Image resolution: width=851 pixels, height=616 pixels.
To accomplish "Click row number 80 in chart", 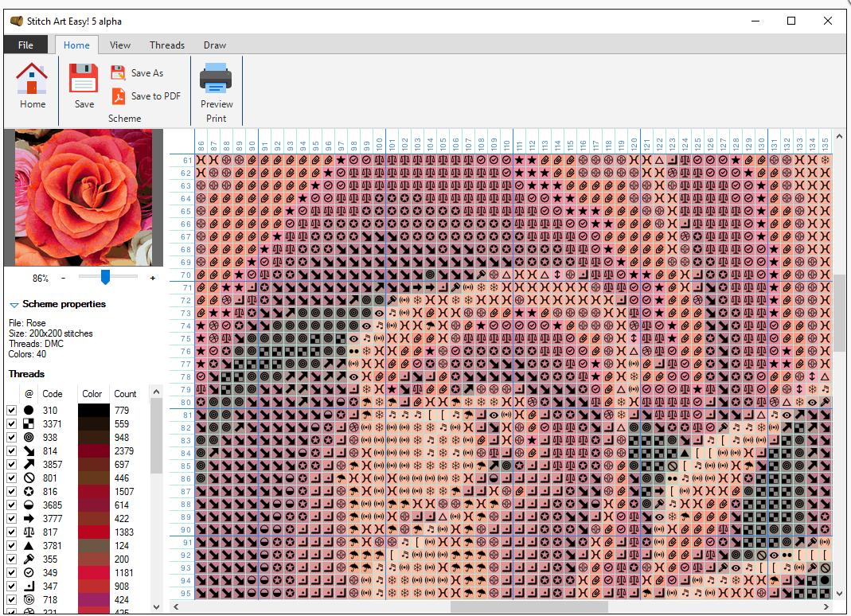I will click(x=186, y=402).
